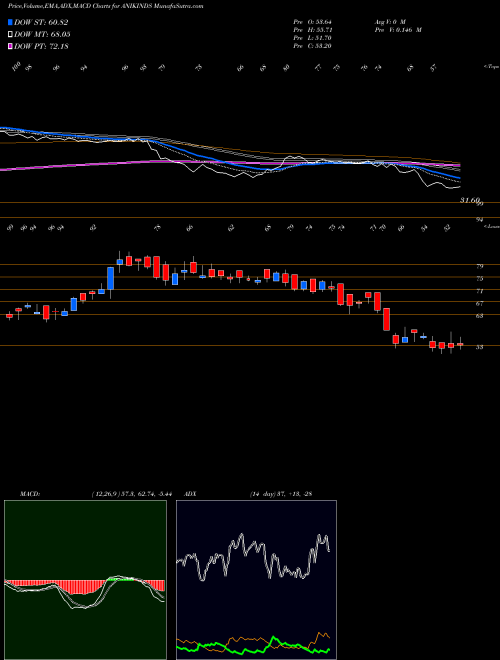Click the 75 price axis label
Viewport: 500px width, 660px height.
(479, 278)
